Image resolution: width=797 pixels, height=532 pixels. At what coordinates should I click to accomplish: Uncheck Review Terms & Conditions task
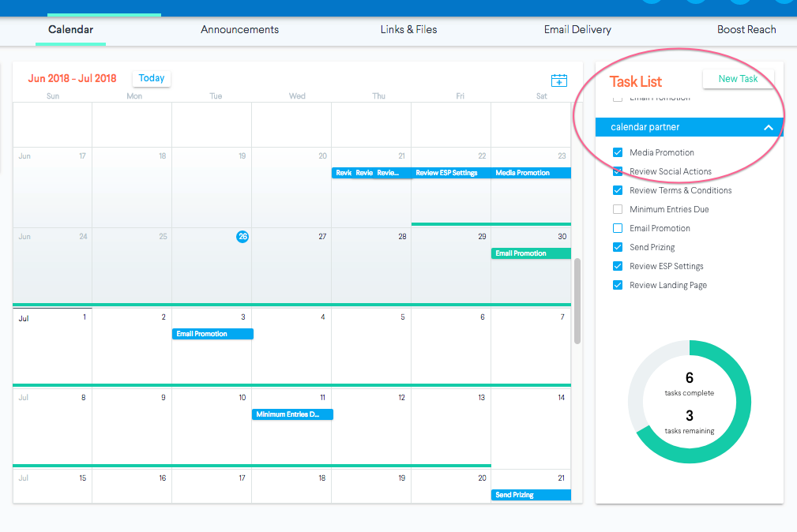(618, 190)
